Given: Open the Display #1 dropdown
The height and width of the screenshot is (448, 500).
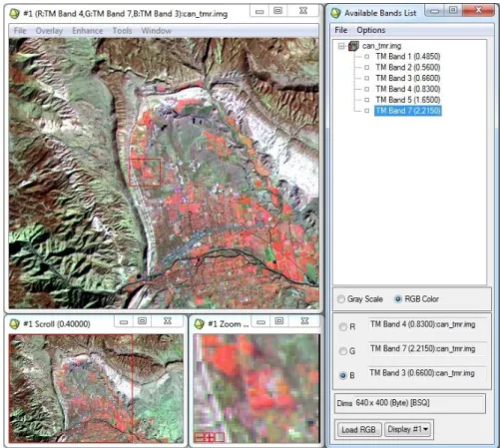Looking at the screenshot, I should point(408,429).
